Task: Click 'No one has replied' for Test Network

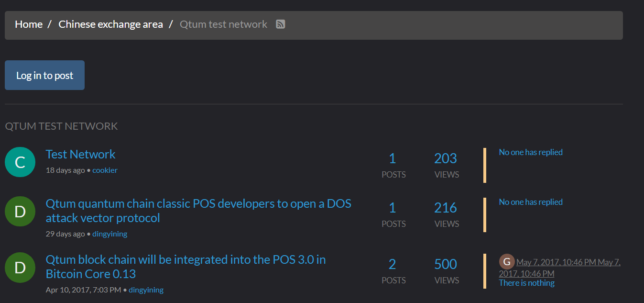Action: point(531,152)
